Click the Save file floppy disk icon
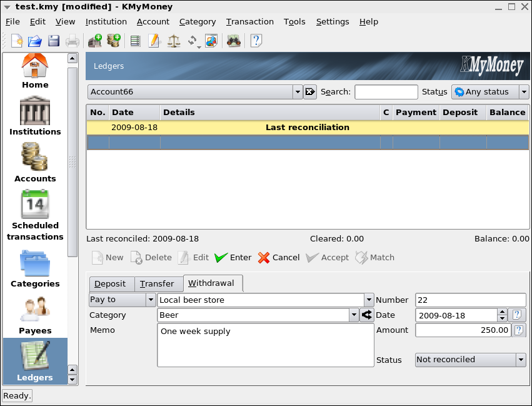Image resolution: width=532 pixels, height=406 pixels. pyautogui.click(x=54, y=41)
